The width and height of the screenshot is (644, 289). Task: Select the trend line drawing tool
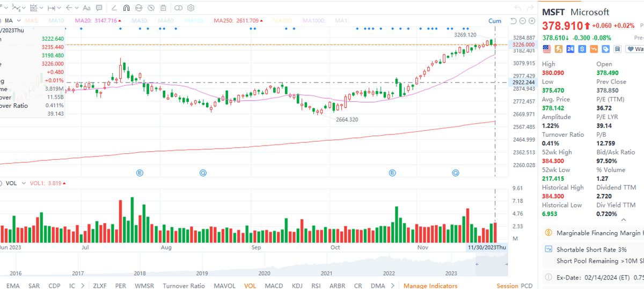click(114, 8)
